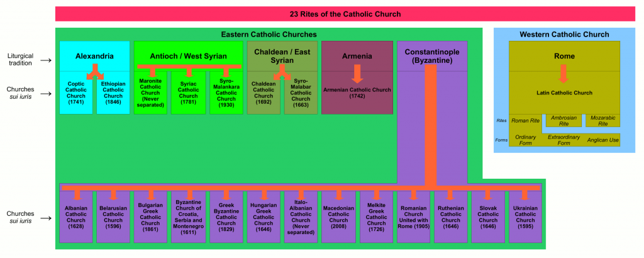Click the Mozarabic Rite box

[x=602, y=120]
